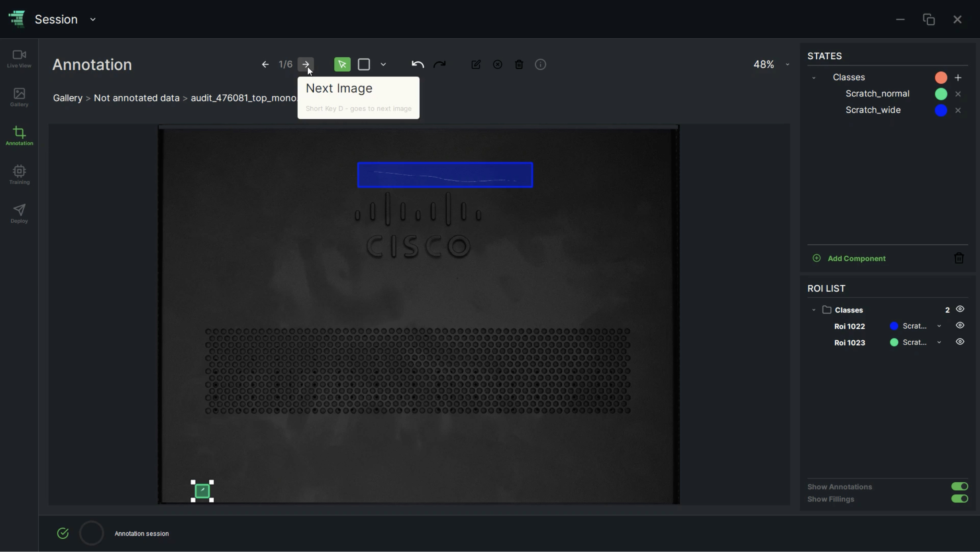
Task: Open the Session dropdown menu
Action: click(93, 19)
